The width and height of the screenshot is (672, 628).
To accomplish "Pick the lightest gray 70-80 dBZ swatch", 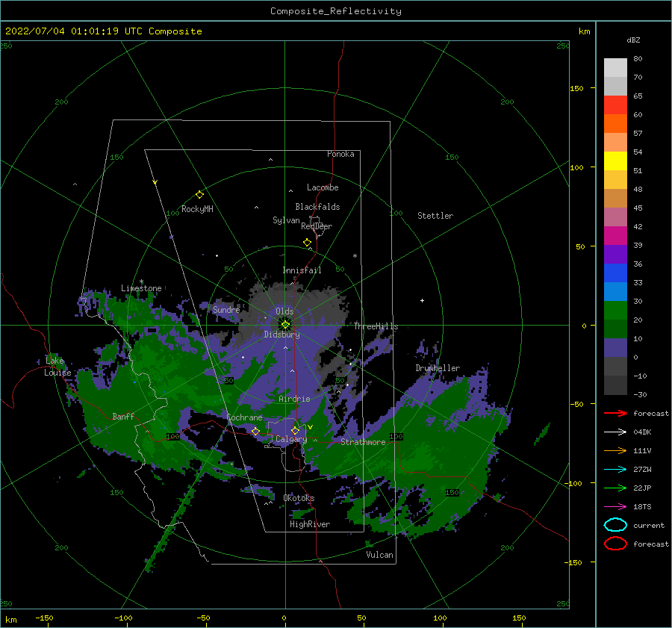I will 615,68.
